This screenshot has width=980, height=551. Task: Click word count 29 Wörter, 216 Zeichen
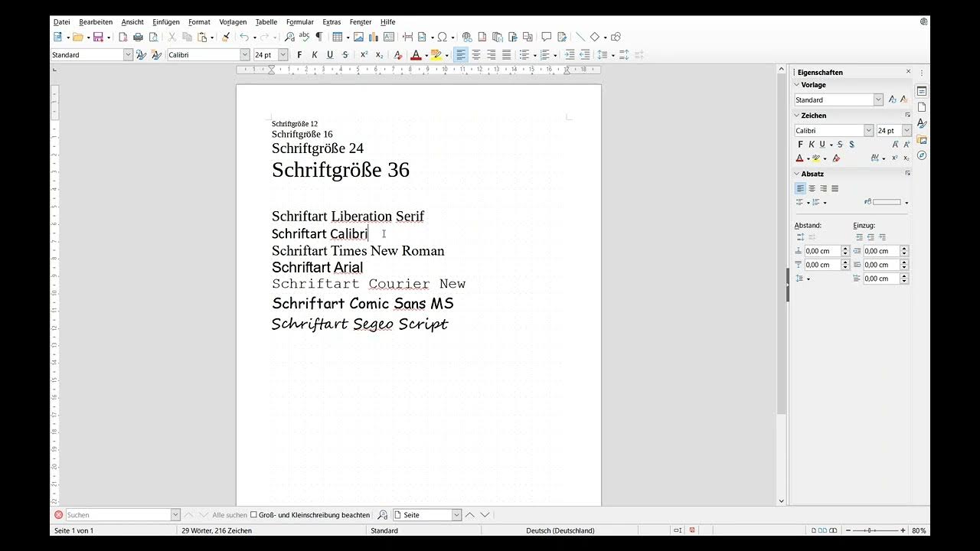217,530
